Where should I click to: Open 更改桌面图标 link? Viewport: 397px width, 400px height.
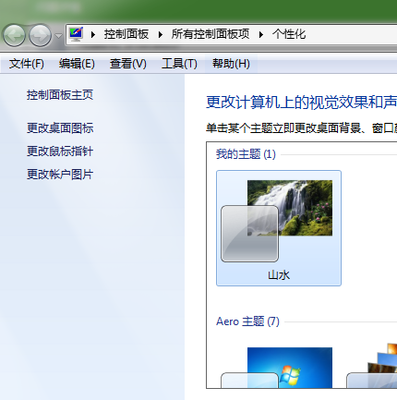tap(60, 128)
